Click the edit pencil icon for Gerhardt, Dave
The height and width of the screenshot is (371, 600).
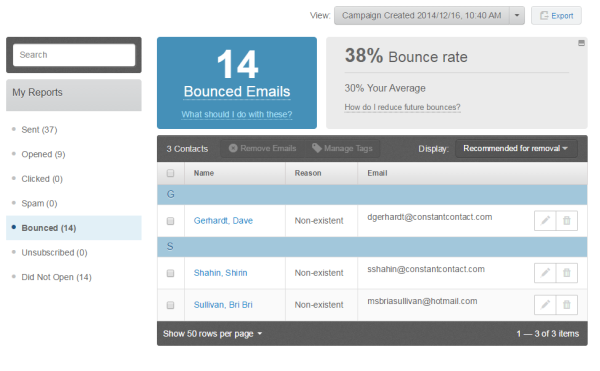tap(545, 221)
